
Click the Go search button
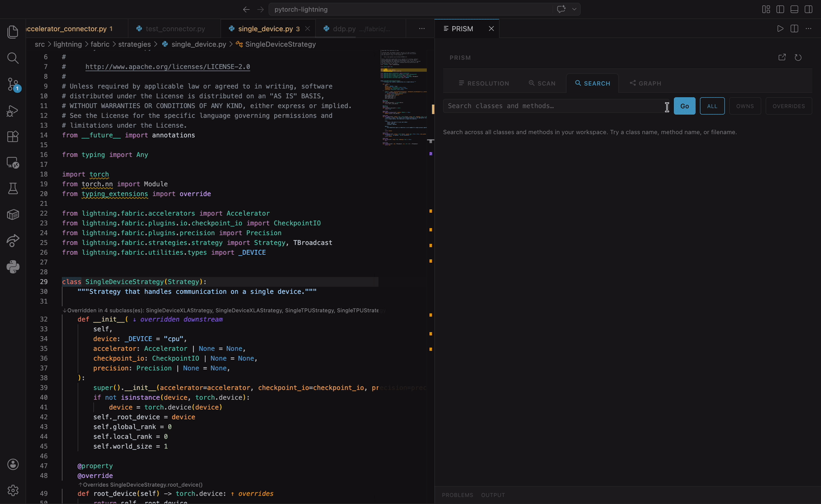[685, 106]
